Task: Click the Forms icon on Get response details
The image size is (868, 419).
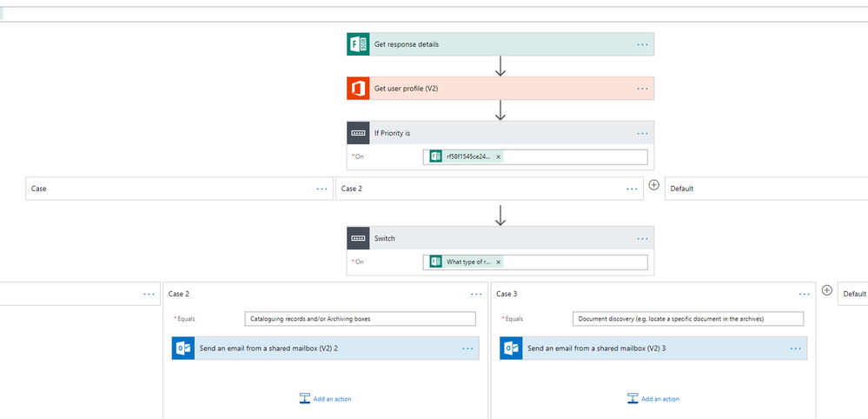Action: tap(358, 44)
